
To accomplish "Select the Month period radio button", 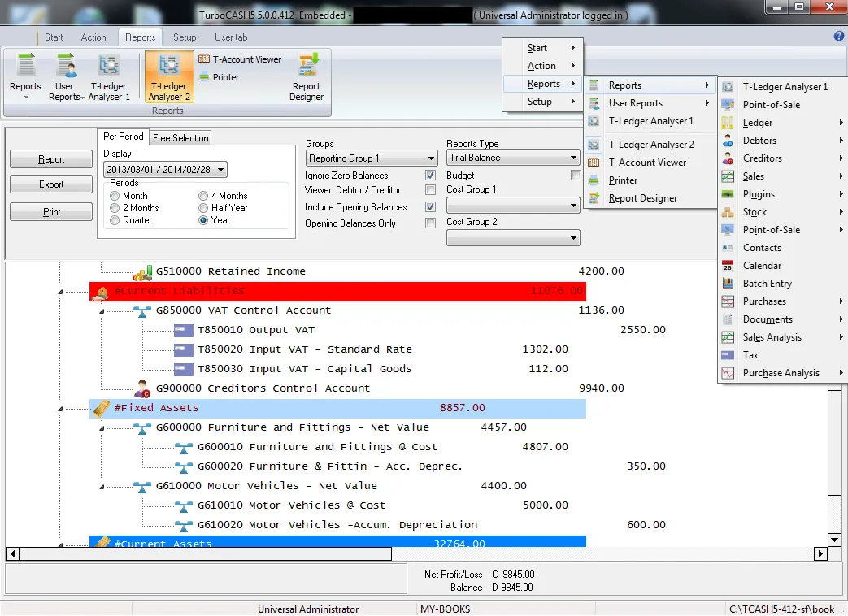I will point(114,196).
